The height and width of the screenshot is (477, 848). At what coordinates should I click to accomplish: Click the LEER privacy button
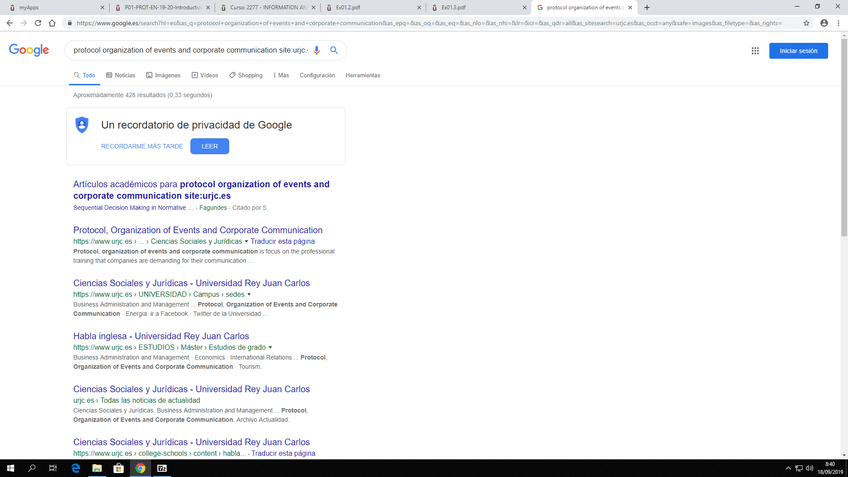pyautogui.click(x=210, y=146)
